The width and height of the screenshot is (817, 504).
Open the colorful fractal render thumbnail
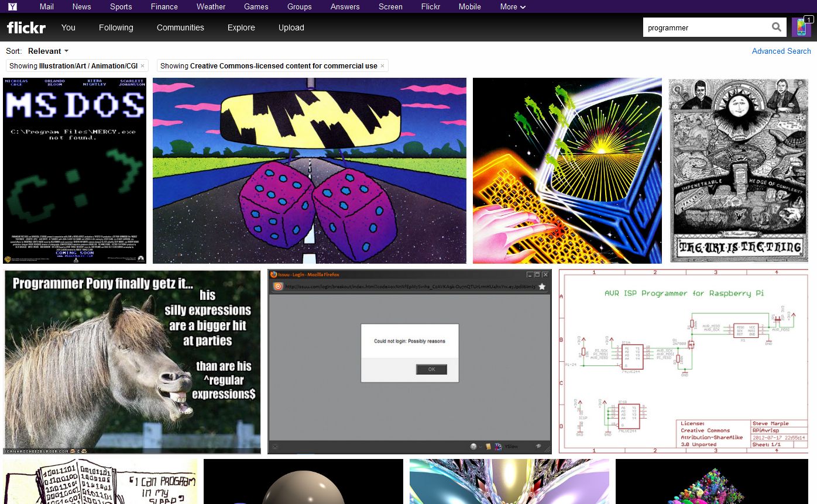tap(509, 482)
